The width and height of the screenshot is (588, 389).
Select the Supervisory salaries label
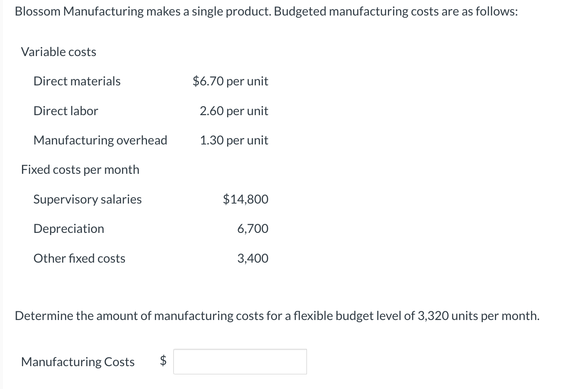88,199
